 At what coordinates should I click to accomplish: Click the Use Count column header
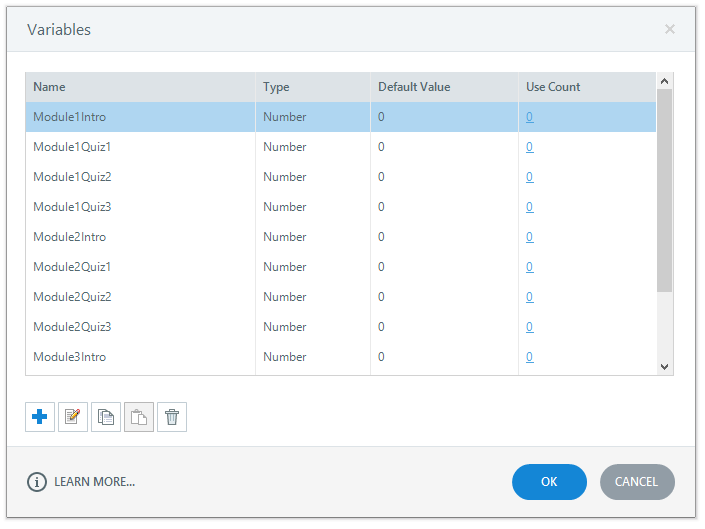[553, 87]
